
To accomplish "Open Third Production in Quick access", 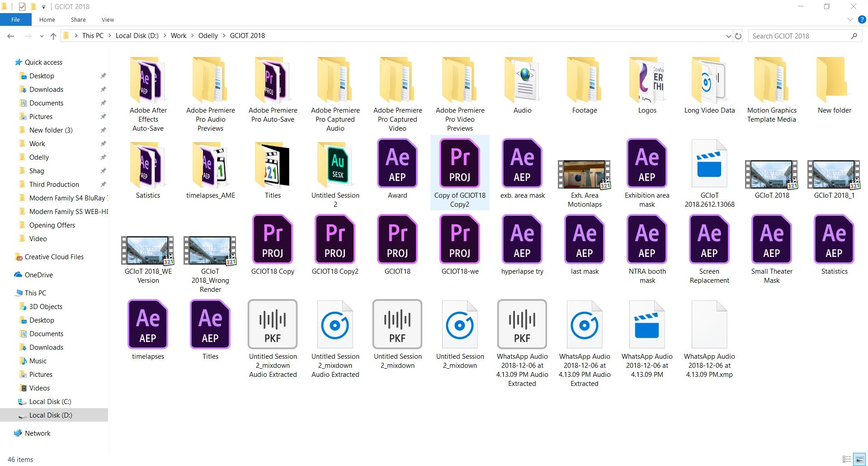I will (x=54, y=185).
